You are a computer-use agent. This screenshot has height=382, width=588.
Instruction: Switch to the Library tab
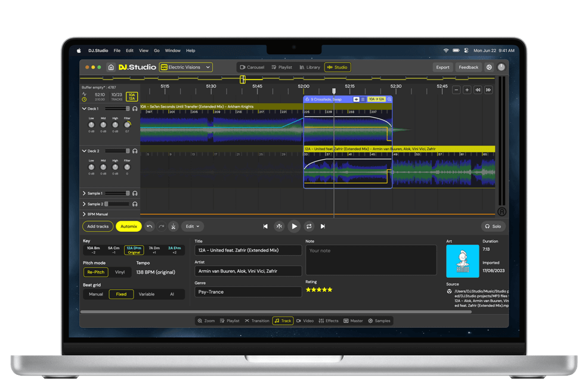click(310, 67)
